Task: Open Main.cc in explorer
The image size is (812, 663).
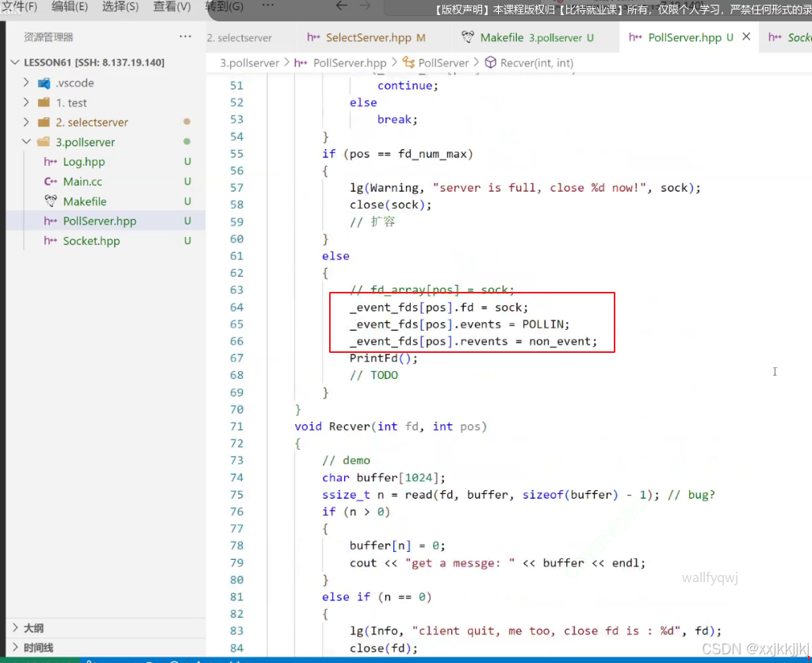Action: (82, 182)
